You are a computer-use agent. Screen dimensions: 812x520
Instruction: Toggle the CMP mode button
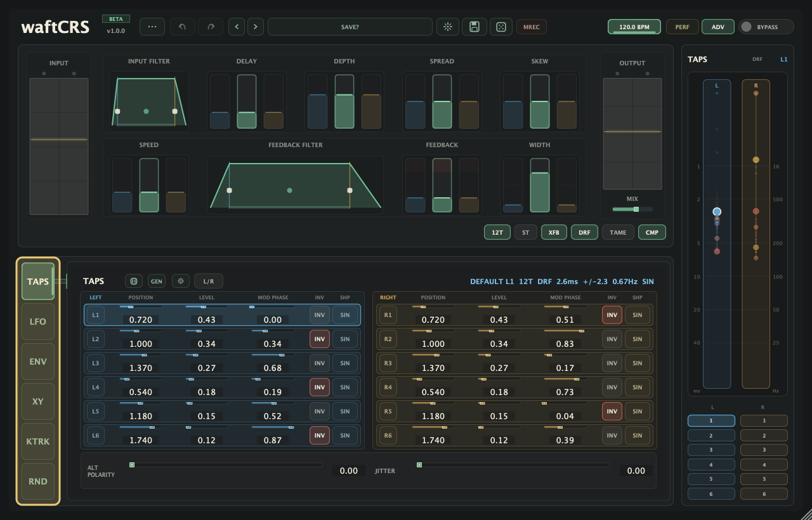(652, 233)
